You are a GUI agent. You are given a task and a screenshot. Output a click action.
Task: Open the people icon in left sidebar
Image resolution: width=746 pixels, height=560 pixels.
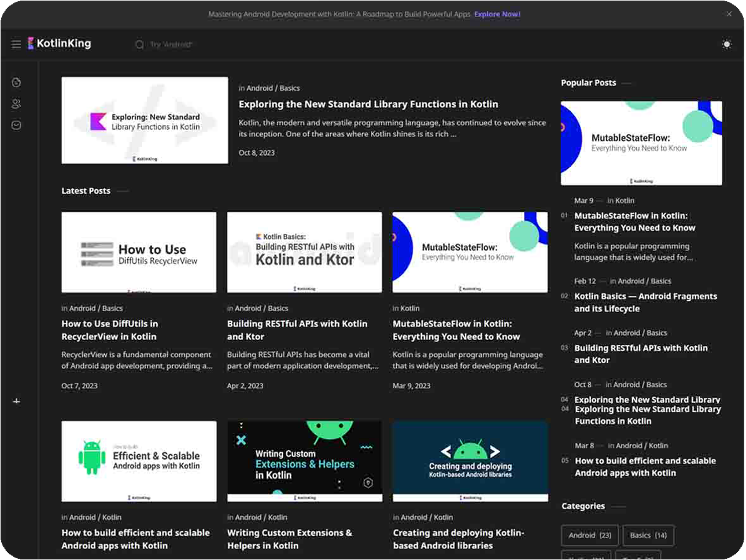(16, 104)
